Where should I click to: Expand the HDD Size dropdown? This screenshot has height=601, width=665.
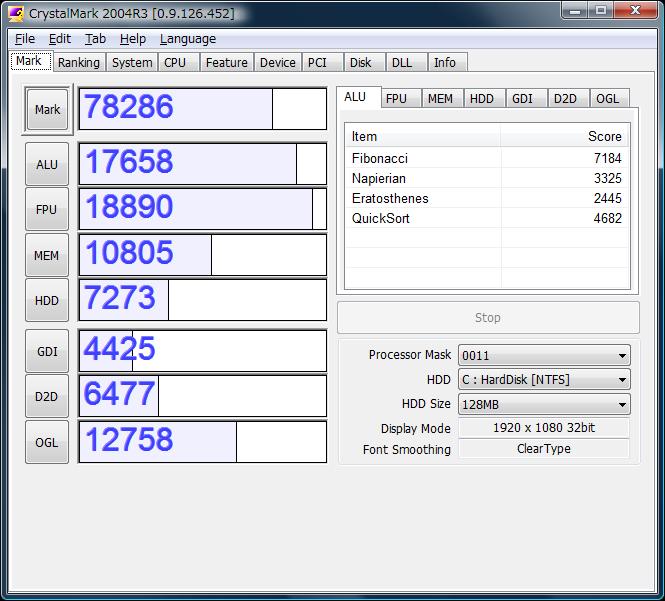click(x=543, y=404)
